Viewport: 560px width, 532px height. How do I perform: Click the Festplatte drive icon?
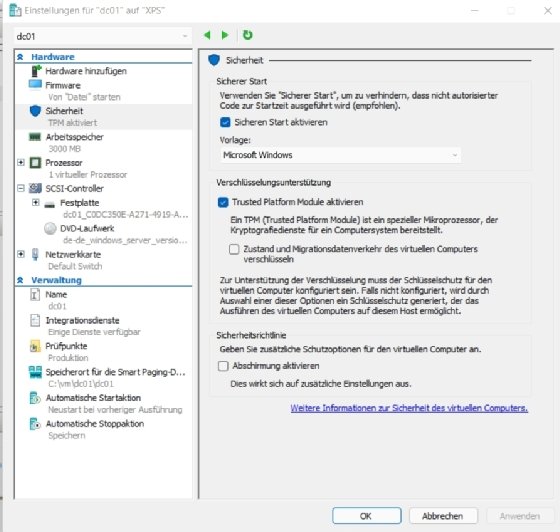[x=50, y=204]
